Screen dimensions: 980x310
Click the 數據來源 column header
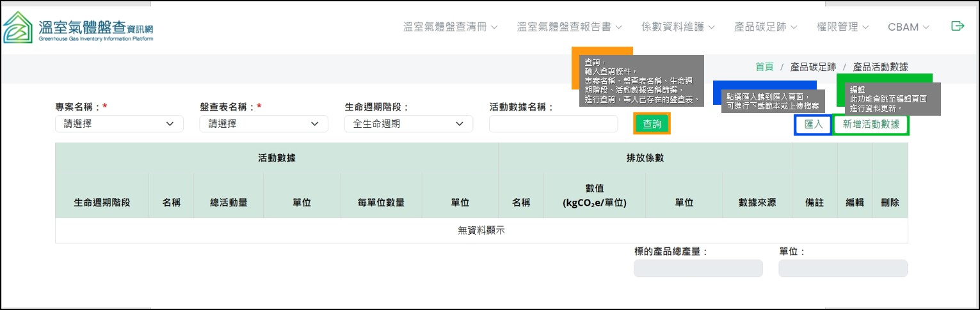757,203
